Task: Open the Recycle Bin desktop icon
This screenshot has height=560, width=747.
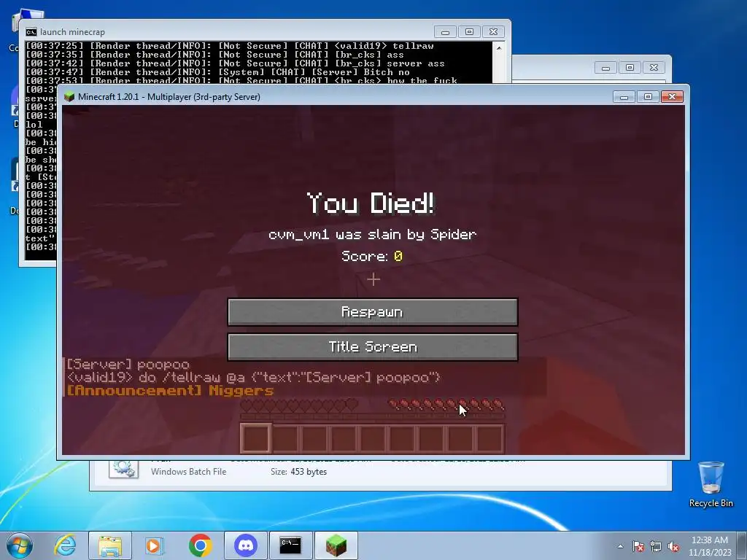Action: point(711,484)
